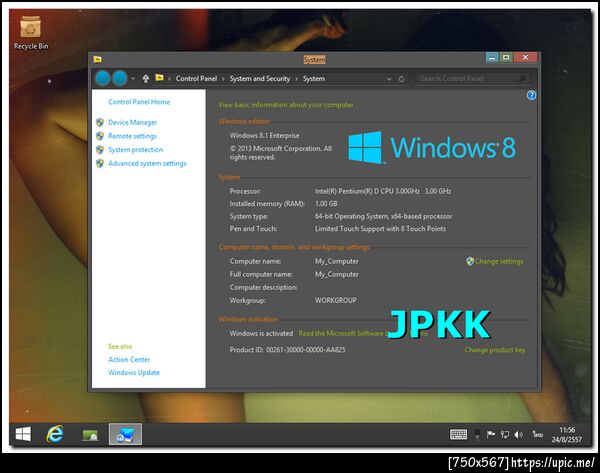Image resolution: width=600 pixels, height=473 pixels.
Task: Select the Product ID 00261-30000-00000-AA825 text
Action: pos(287,350)
